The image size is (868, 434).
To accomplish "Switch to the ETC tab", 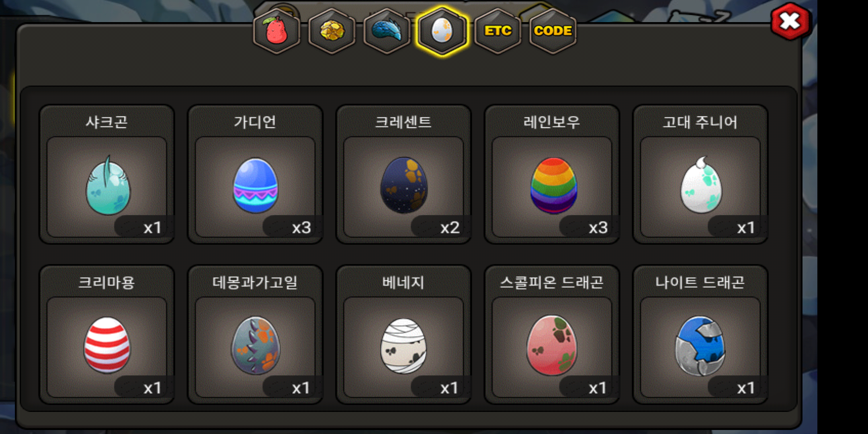I will coord(497,31).
